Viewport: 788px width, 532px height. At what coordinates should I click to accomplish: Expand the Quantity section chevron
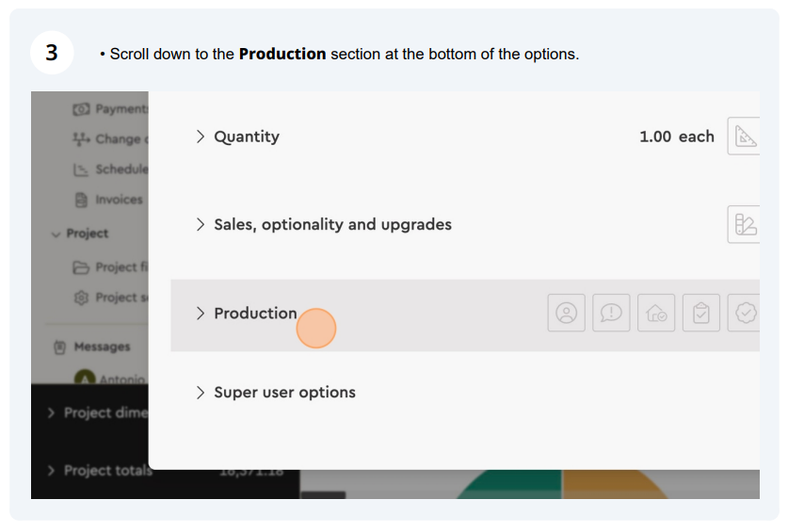coord(201,137)
